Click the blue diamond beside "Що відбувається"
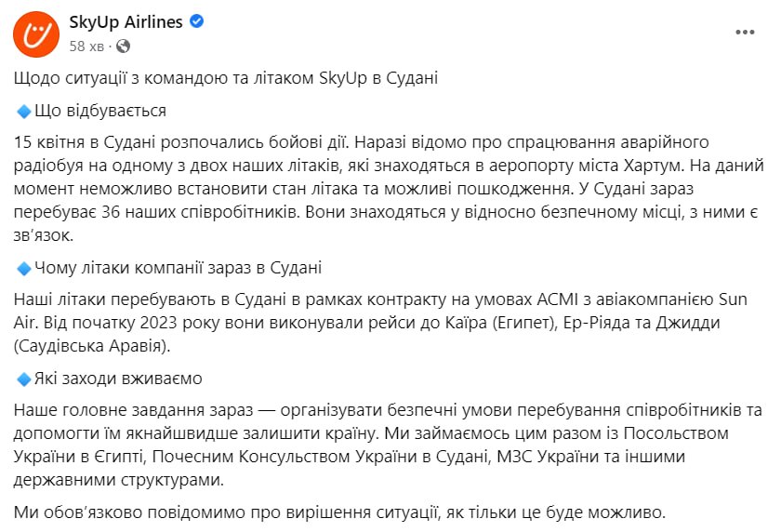 [24, 112]
